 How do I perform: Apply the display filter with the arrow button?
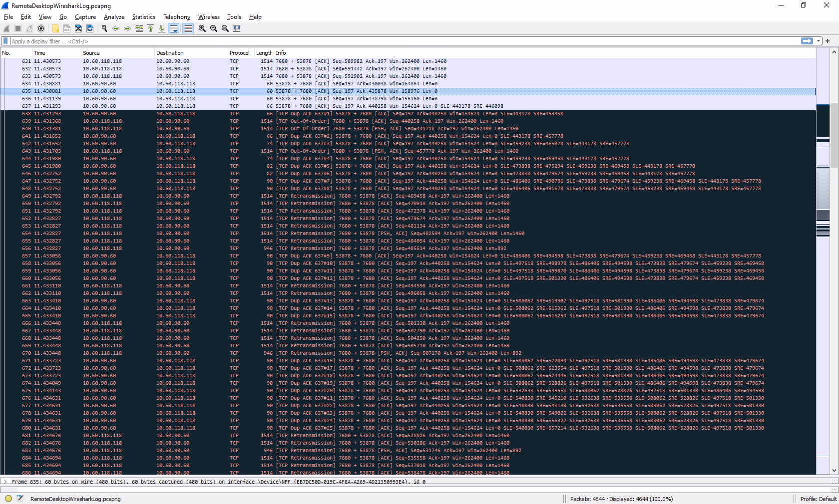pos(807,41)
